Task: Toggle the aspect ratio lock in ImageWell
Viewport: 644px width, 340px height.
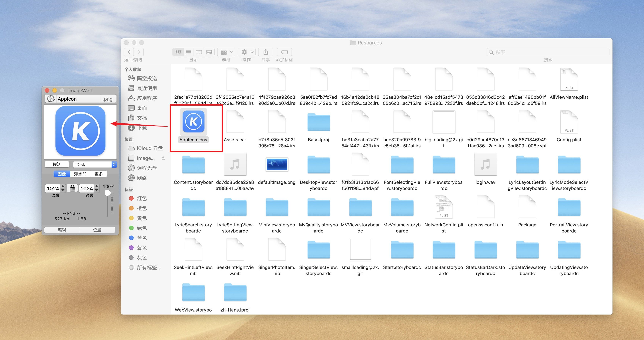Action: 72,188
